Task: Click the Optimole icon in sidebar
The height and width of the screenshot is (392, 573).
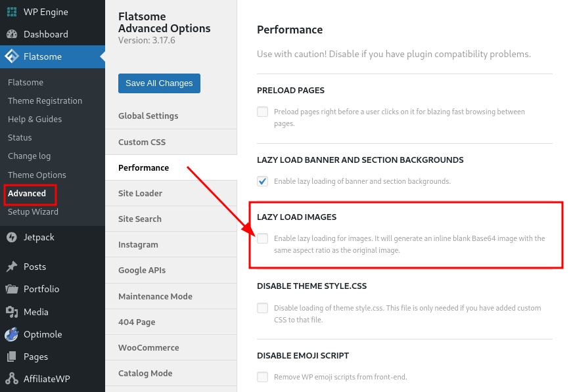Action: pos(12,334)
